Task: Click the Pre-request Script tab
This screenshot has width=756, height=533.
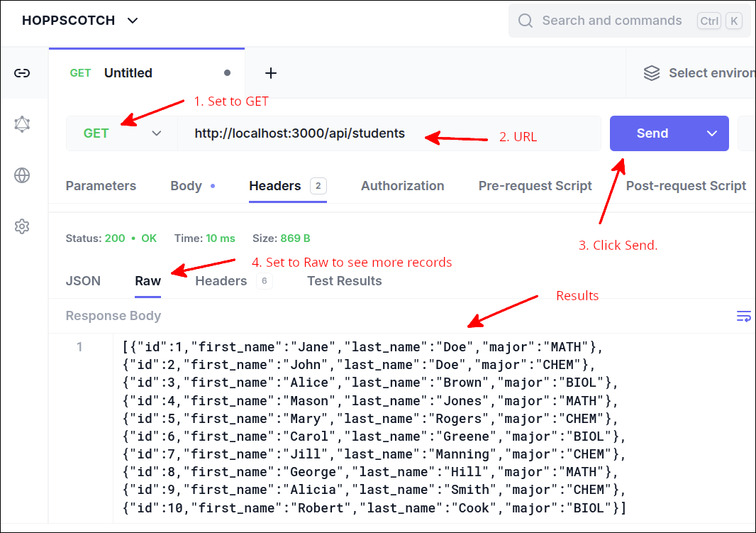Action: (535, 186)
